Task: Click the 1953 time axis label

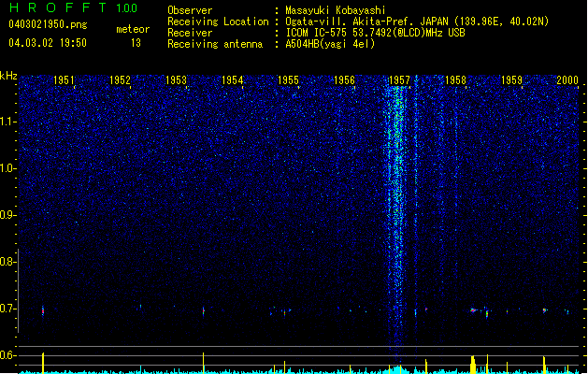Action: pos(176,79)
